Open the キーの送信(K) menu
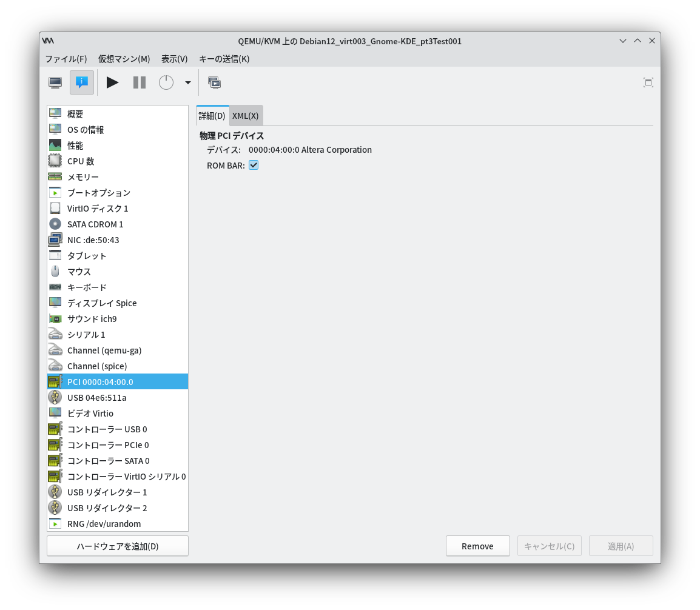This screenshot has height=610, width=700. [224, 58]
